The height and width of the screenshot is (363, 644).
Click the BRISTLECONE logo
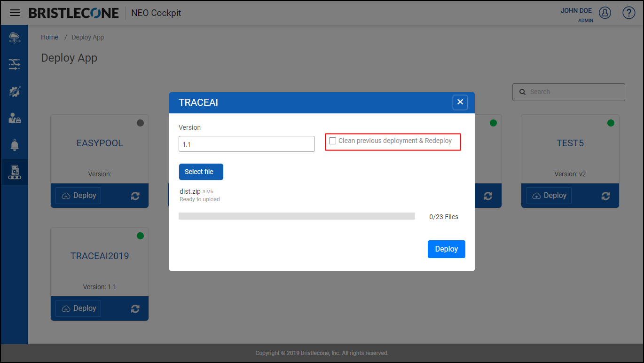(74, 13)
